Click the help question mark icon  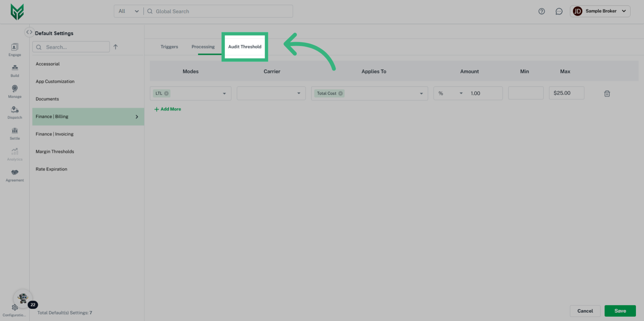541,11
